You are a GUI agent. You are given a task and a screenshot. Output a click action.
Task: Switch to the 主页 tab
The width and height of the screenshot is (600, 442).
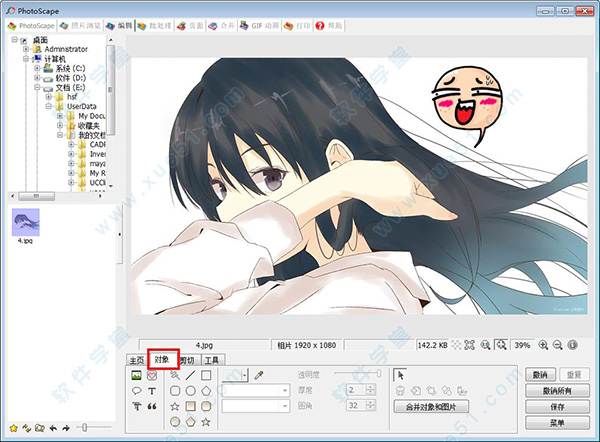coord(137,360)
